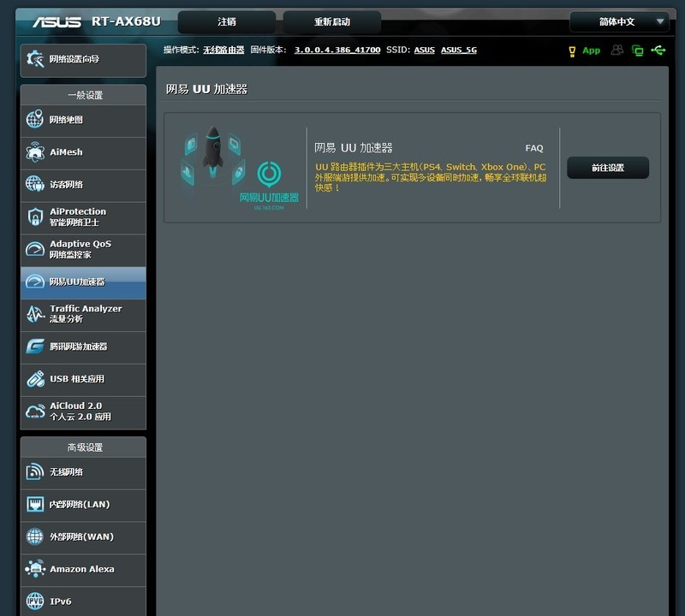Click the language dropdown arrow
The image size is (685, 616).
pos(660,21)
